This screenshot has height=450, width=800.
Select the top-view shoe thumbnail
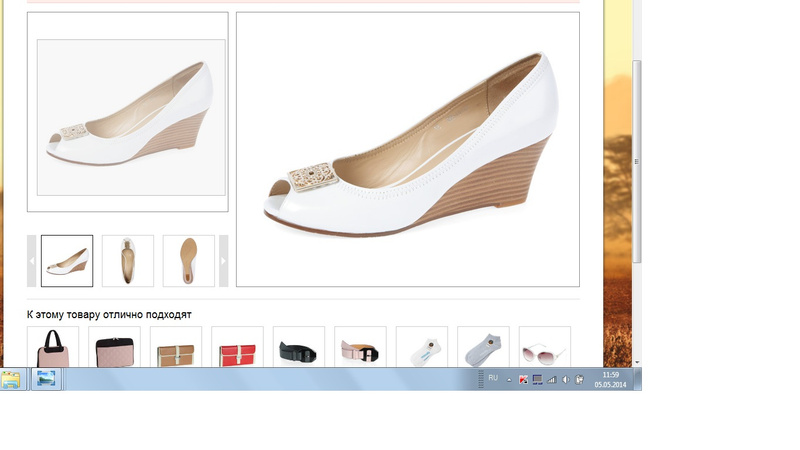(x=128, y=261)
